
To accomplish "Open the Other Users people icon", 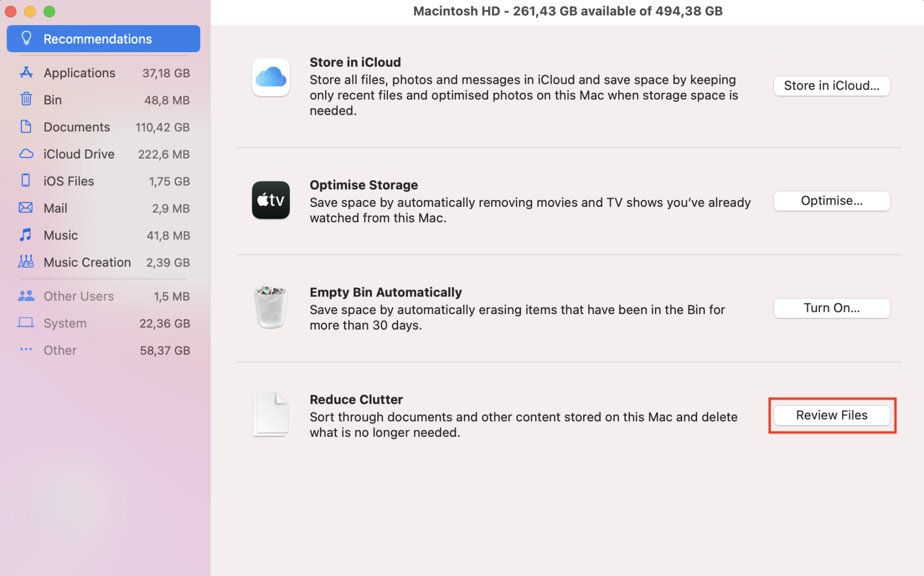I will click(26, 296).
